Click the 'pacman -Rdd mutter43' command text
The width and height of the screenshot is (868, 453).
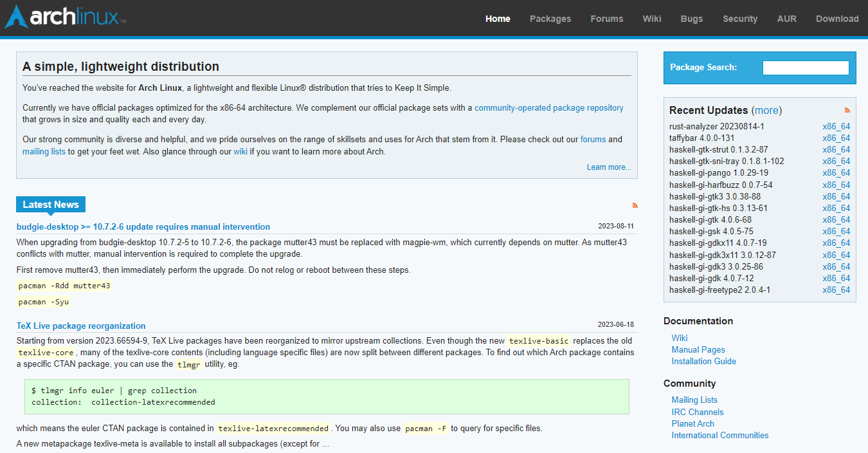(64, 286)
